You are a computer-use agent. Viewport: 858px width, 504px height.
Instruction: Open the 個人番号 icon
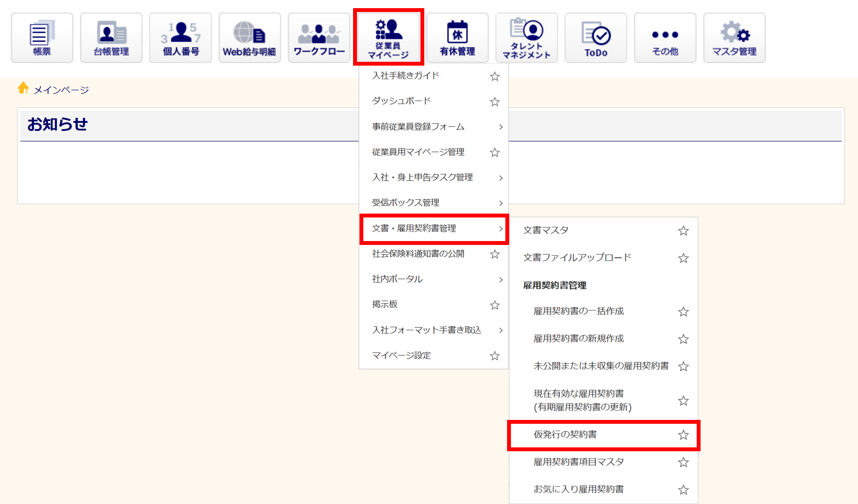pos(181,38)
